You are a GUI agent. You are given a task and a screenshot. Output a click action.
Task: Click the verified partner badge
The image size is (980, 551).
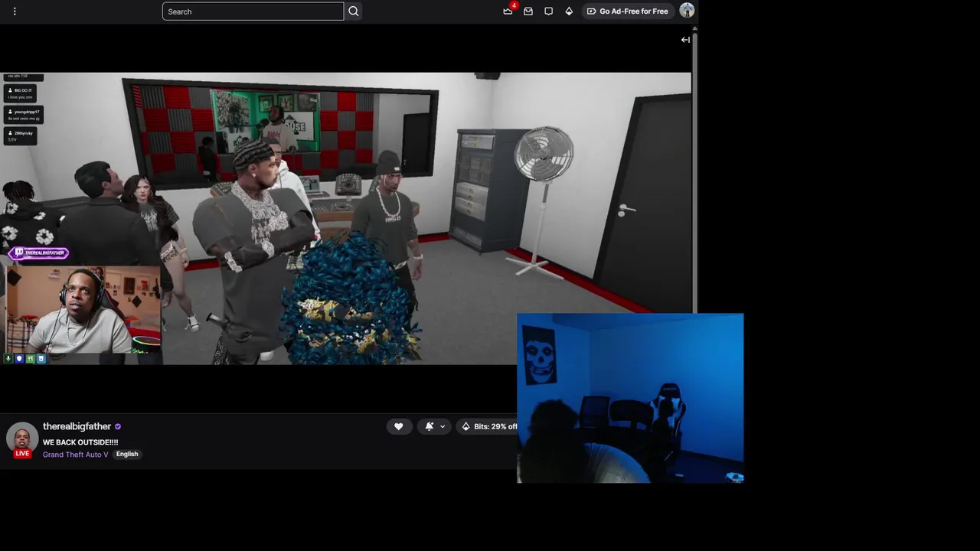pos(118,427)
